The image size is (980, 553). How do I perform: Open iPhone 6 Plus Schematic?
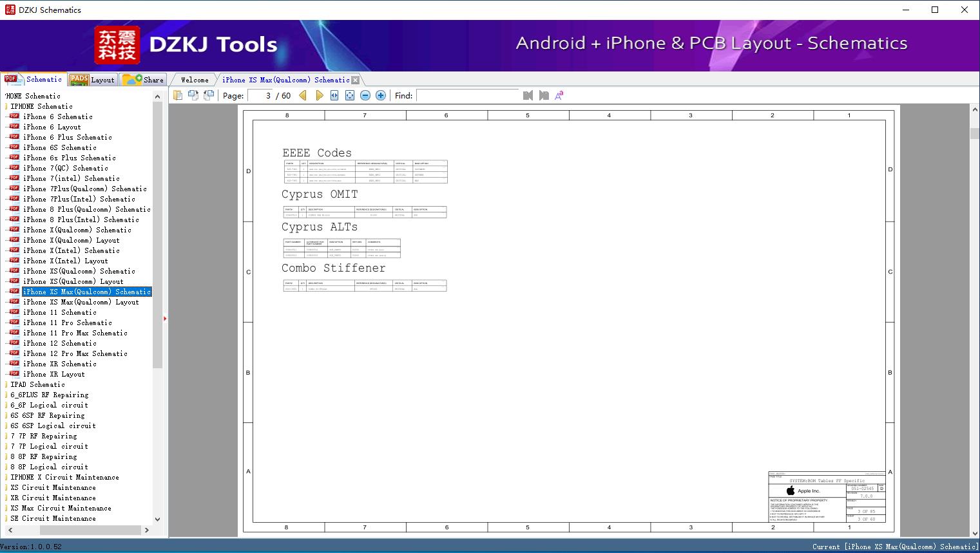coord(68,137)
